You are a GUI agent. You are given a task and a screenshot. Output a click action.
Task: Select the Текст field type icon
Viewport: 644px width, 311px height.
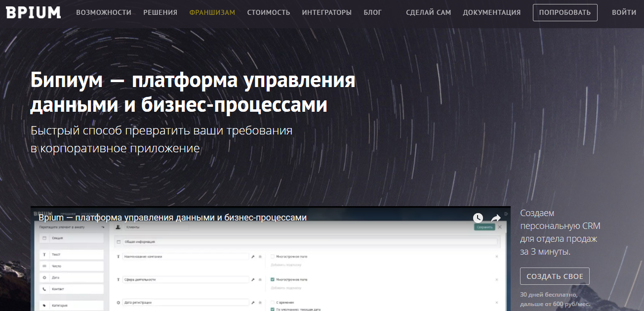(44, 255)
